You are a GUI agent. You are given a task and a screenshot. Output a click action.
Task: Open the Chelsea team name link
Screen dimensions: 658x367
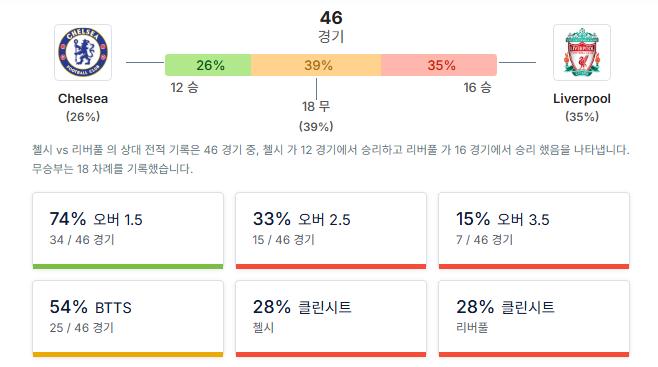83,99
